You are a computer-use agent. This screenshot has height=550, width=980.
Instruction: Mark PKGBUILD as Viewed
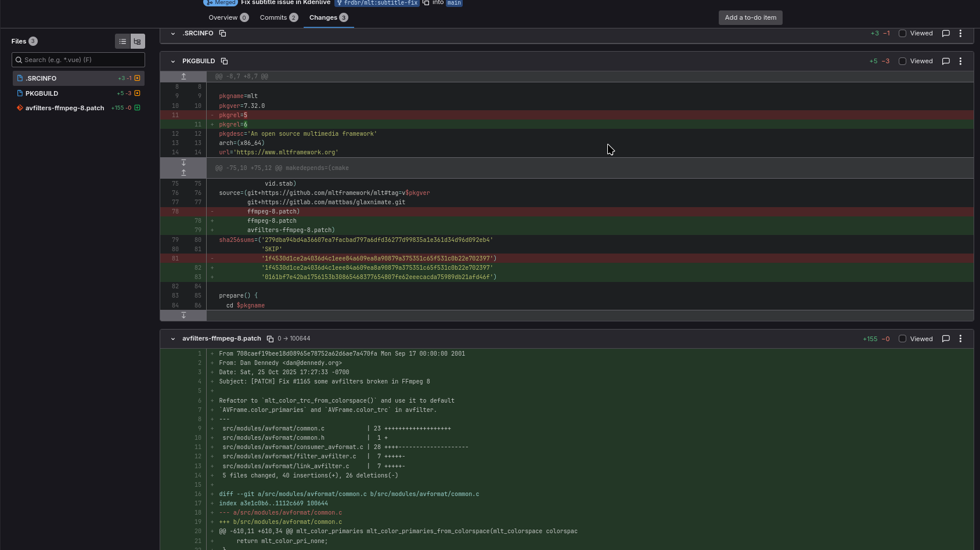(902, 61)
